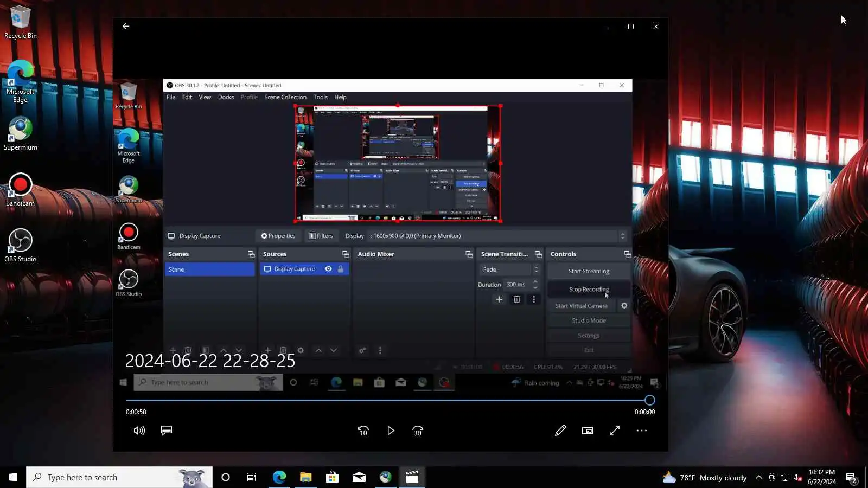Open the pencil edit options
The height and width of the screenshot is (488, 868).
click(x=560, y=431)
